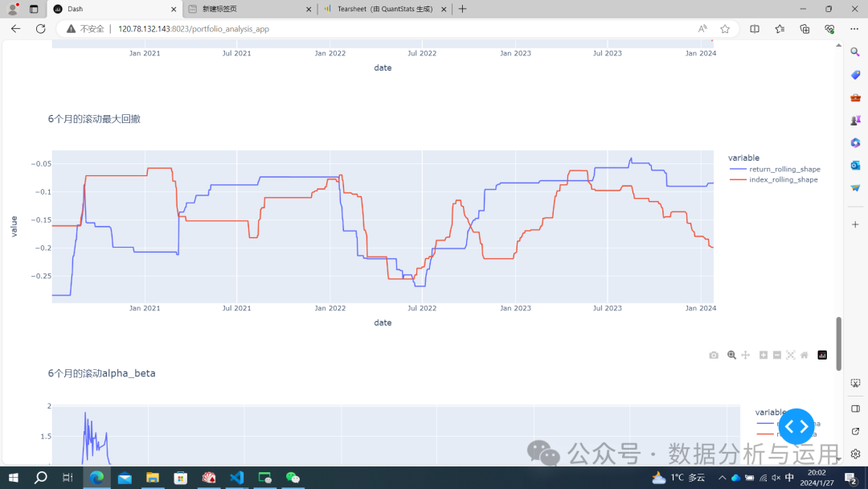Screen dimensions: 868x489
Task: Toggle the sidebar panel view icon
Action: coord(855,409)
